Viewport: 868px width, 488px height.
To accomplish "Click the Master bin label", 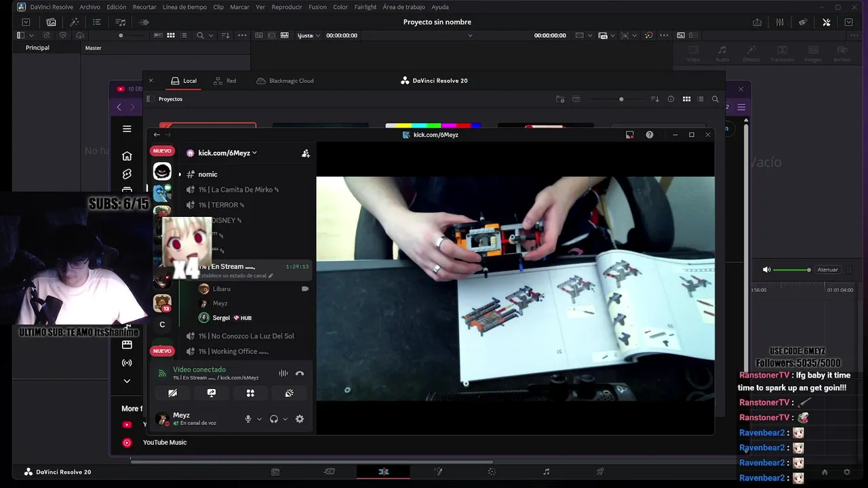I will pyautogui.click(x=93, y=48).
